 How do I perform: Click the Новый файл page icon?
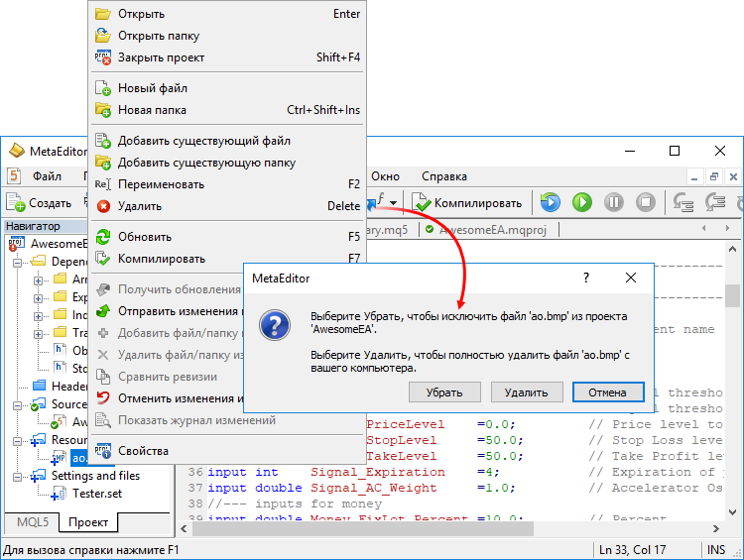pos(103,88)
